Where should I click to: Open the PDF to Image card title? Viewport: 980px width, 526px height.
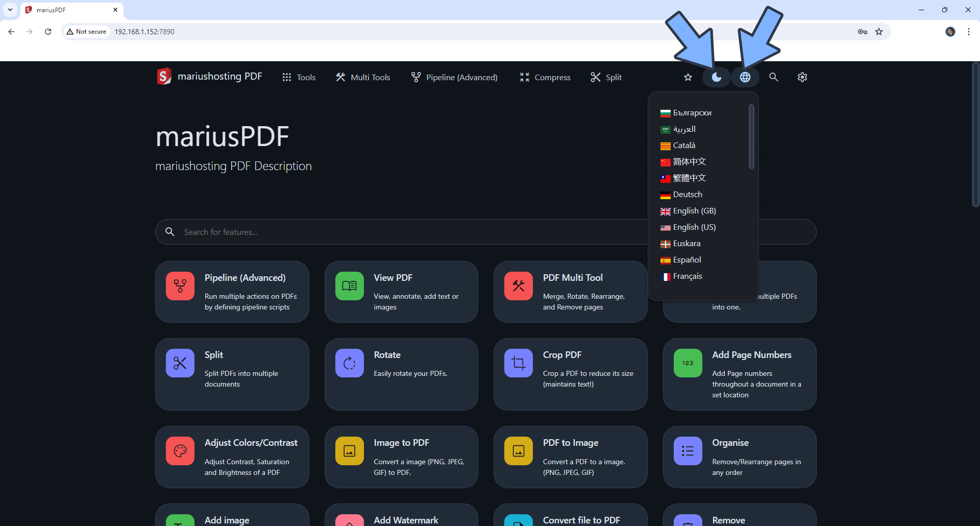[x=571, y=443]
